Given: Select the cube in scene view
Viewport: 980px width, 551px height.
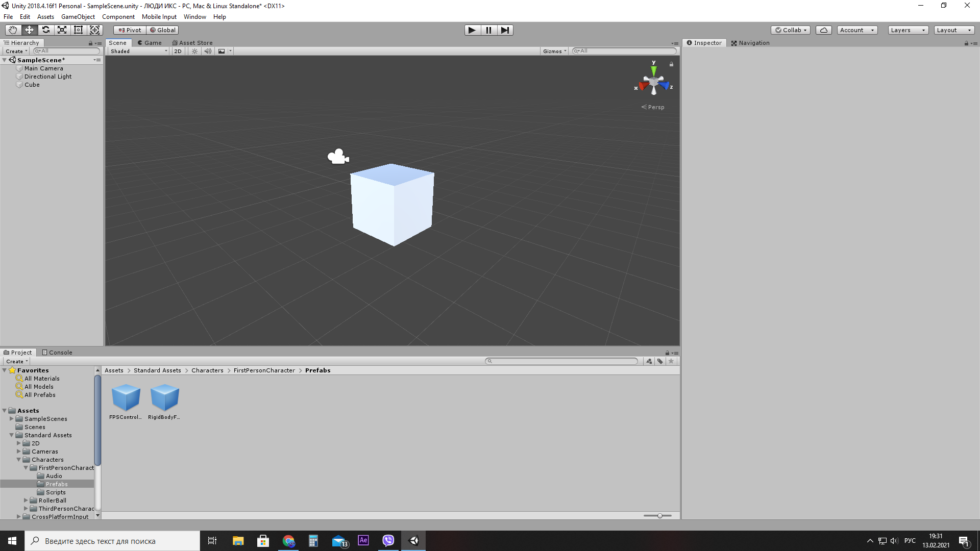Looking at the screenshot, I should tap(392, 205).
